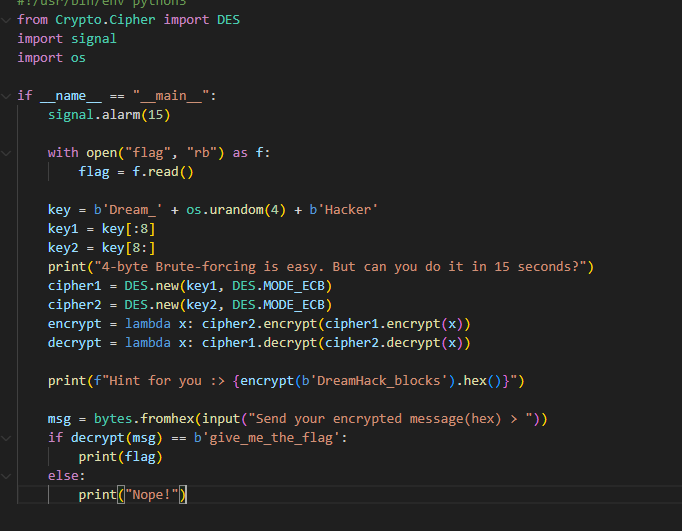Click on the "Nope!" string

151,495
